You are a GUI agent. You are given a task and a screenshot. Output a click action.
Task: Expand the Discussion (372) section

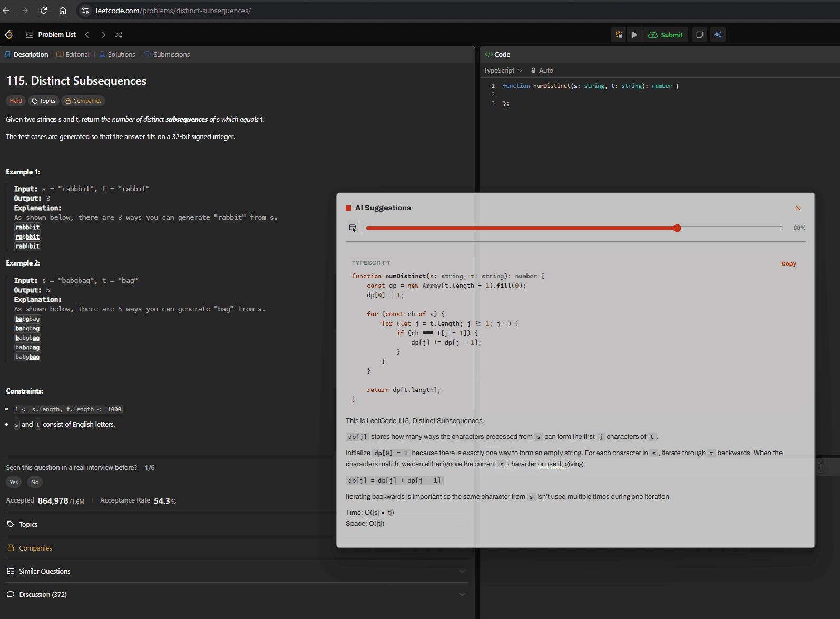coord(236,594)
